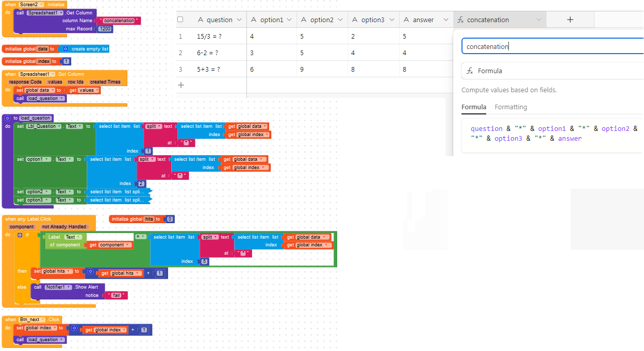Open the question column dropdown arrow
Viewport: 644px width, 351px height.
point(239,20)
